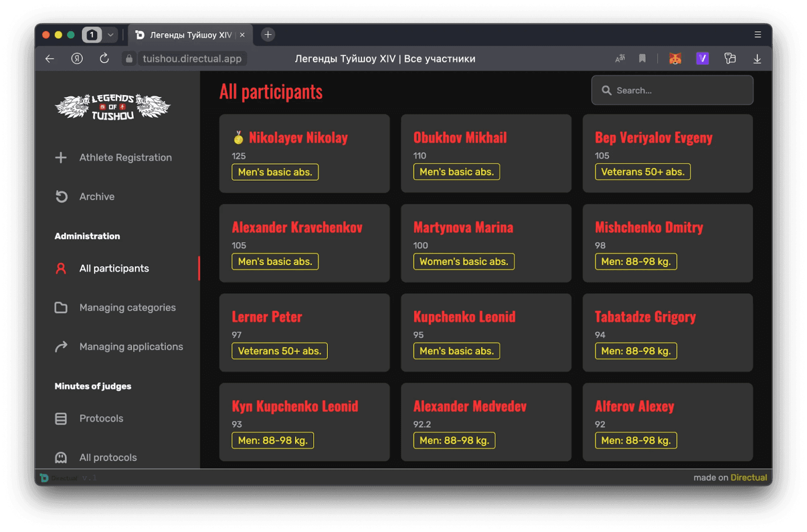
Task: Go to Managing categories section
Action: click(127, 308)
